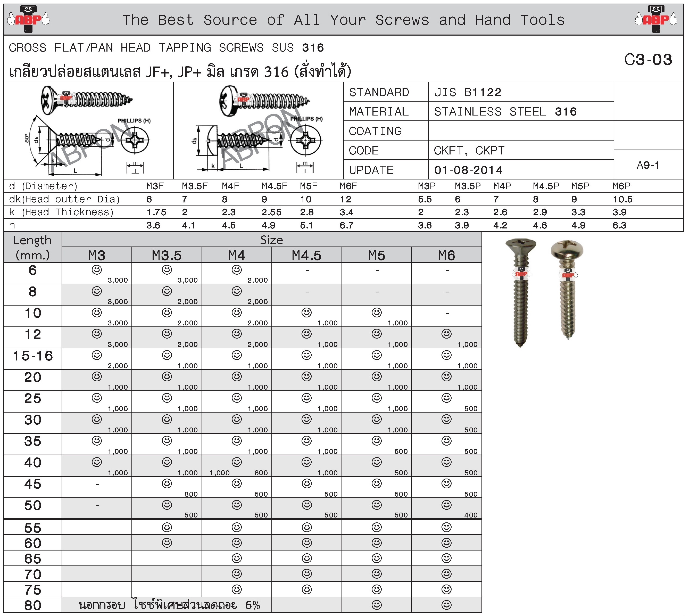Click the "1.75" head thickness value for M3F

[x=156, y=212]
